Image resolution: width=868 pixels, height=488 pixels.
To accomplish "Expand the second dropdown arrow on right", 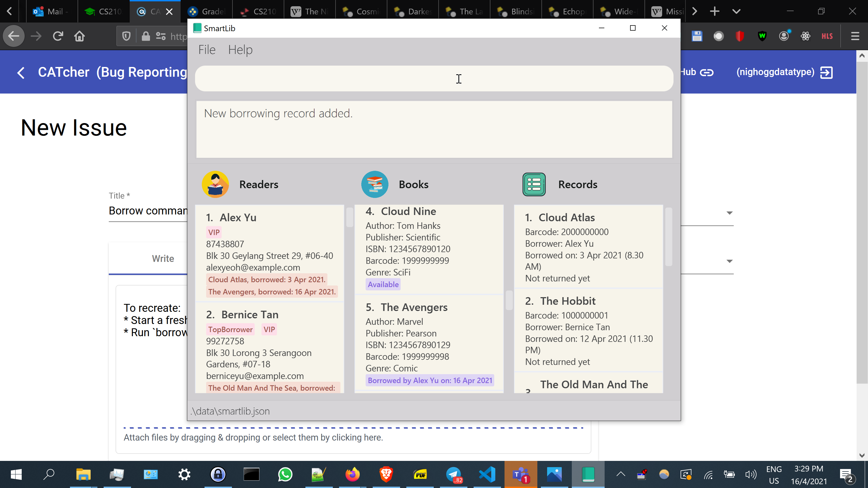I will tap(729, 261).
